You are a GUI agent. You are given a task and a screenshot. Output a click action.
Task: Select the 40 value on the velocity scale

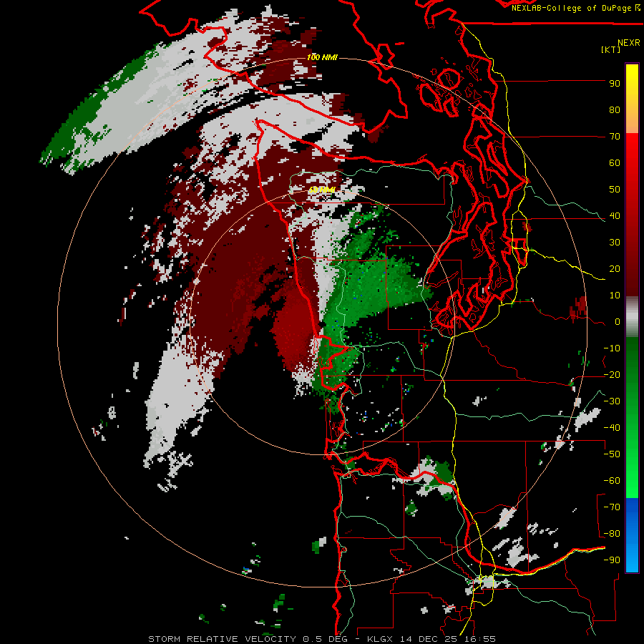[615, 216]
